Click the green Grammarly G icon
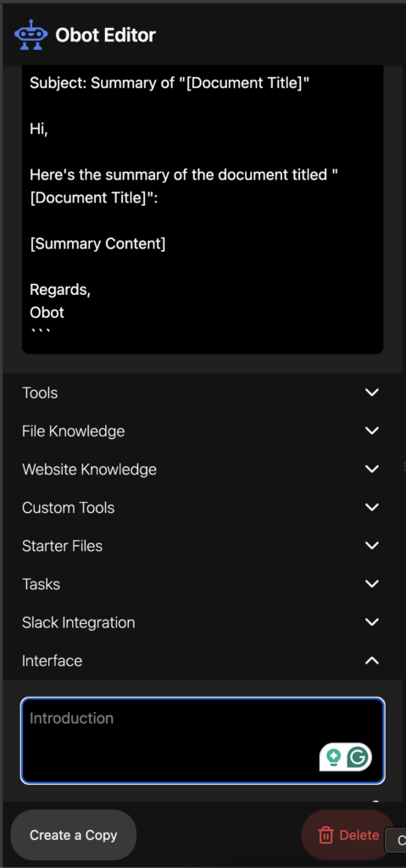 (358, 757)
